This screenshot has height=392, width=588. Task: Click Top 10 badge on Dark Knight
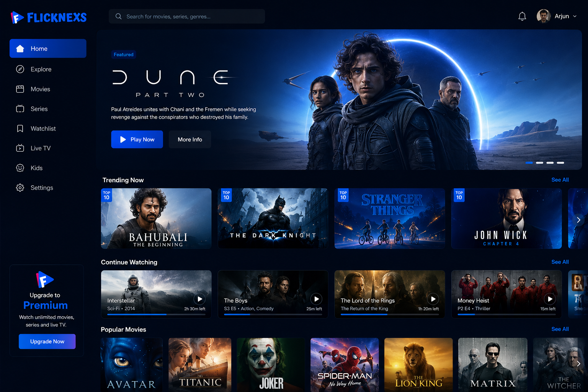click(226, 195)
